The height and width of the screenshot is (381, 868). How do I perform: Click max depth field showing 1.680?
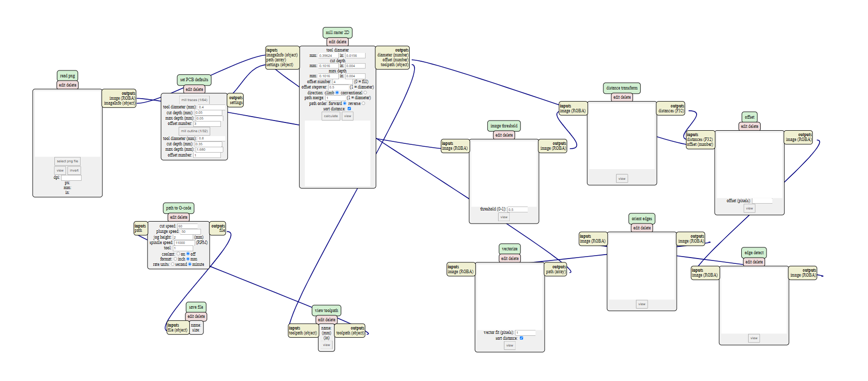point(209,150)
